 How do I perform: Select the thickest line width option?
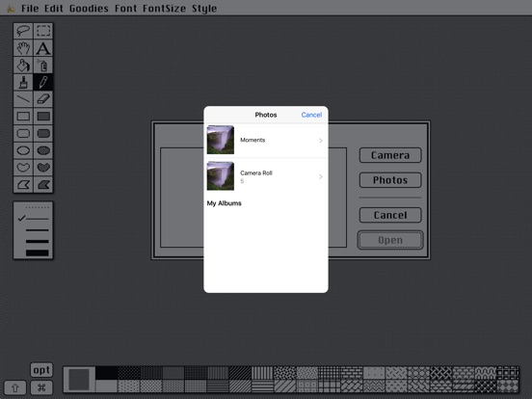(x=38, y=253)
